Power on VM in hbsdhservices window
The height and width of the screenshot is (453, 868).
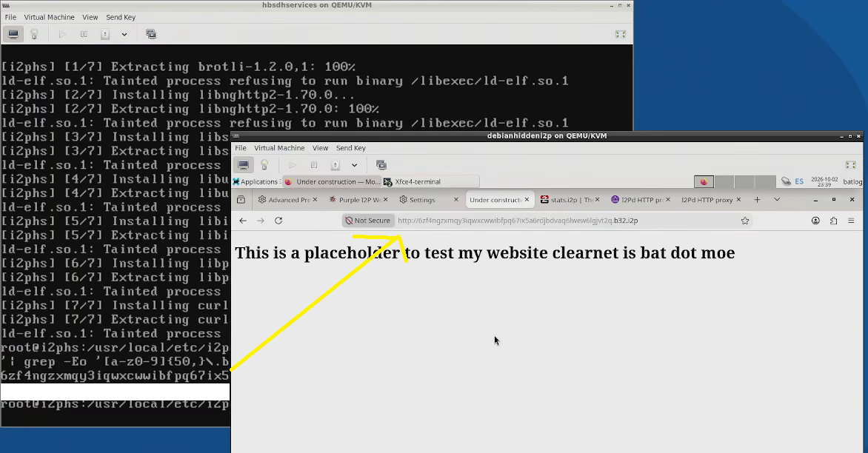pyautogui.click(x=62, y=34)
